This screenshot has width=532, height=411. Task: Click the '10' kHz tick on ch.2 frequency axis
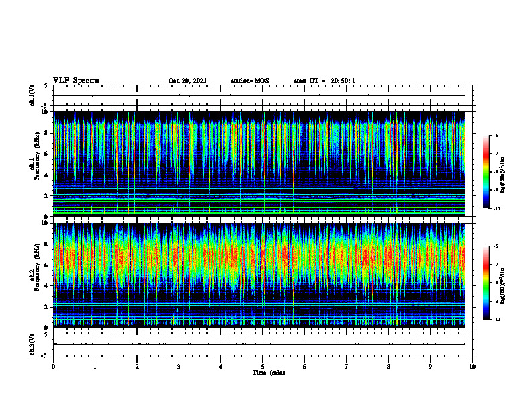pos(45,223)
